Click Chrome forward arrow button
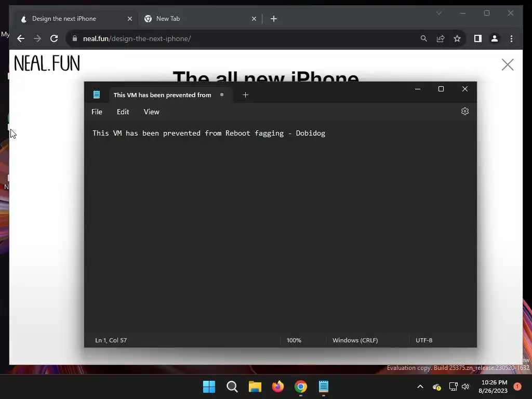 (37, 38)
